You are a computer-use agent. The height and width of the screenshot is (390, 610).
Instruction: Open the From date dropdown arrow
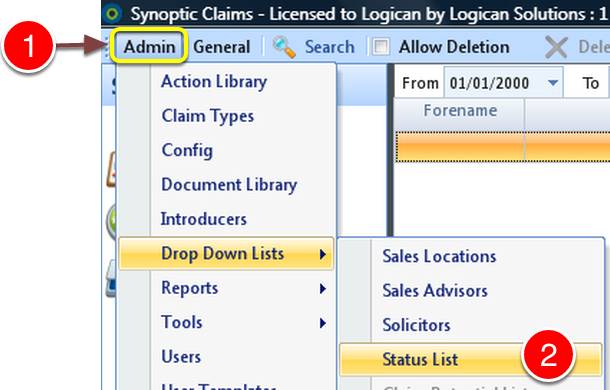tap(553, 83)
